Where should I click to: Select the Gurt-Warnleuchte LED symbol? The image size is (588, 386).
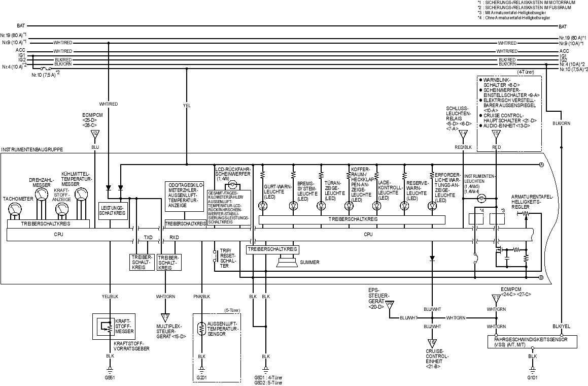click(x=263, y=206)
